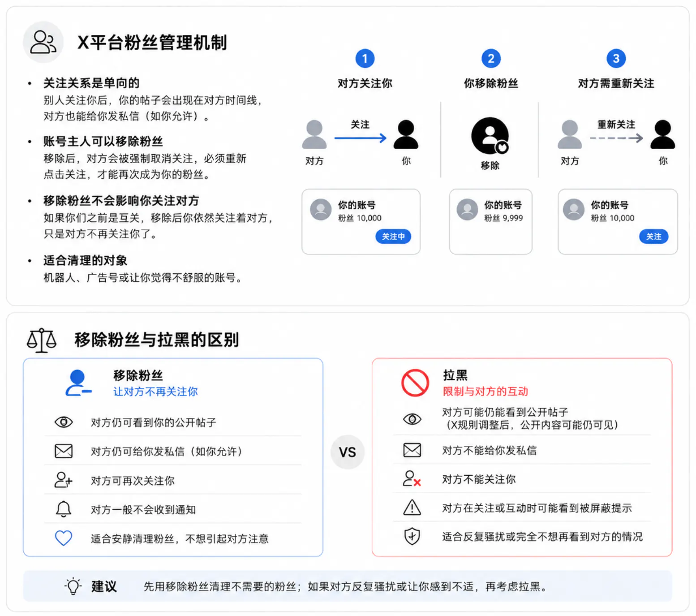Screen dimensions: 696x616
Task: Click the text 对方不能给你发私信
Action: [489, 450]
